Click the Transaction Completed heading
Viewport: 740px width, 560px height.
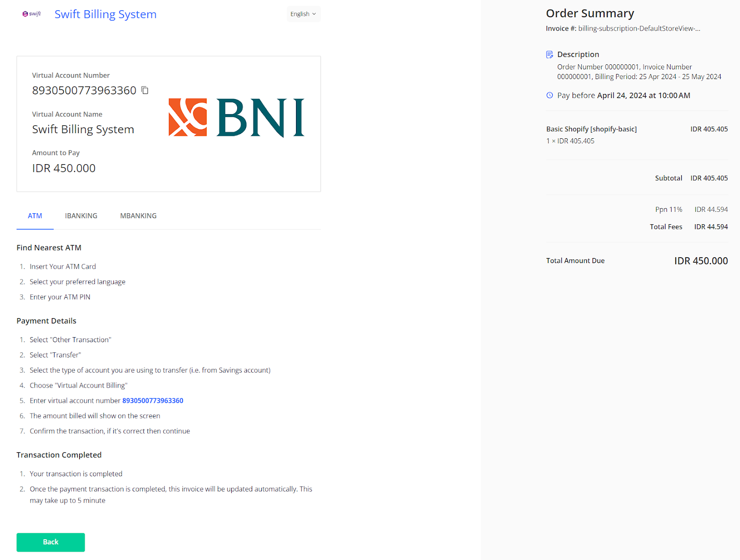click(x=59, y=455)
